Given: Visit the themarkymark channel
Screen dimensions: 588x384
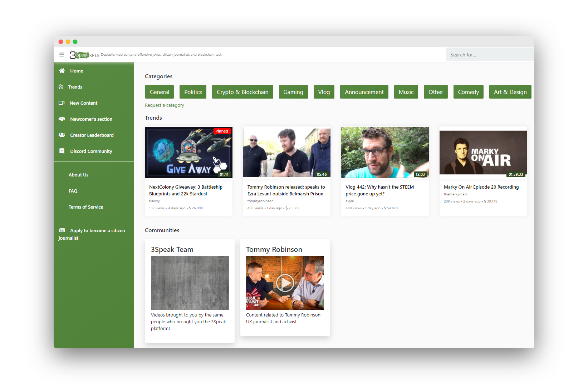Looking at the screenshot, I should [x=456, y=194].
